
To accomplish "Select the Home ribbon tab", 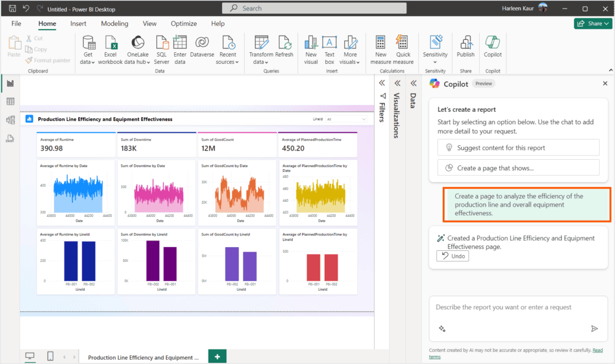I will click(x=47, y=23).
